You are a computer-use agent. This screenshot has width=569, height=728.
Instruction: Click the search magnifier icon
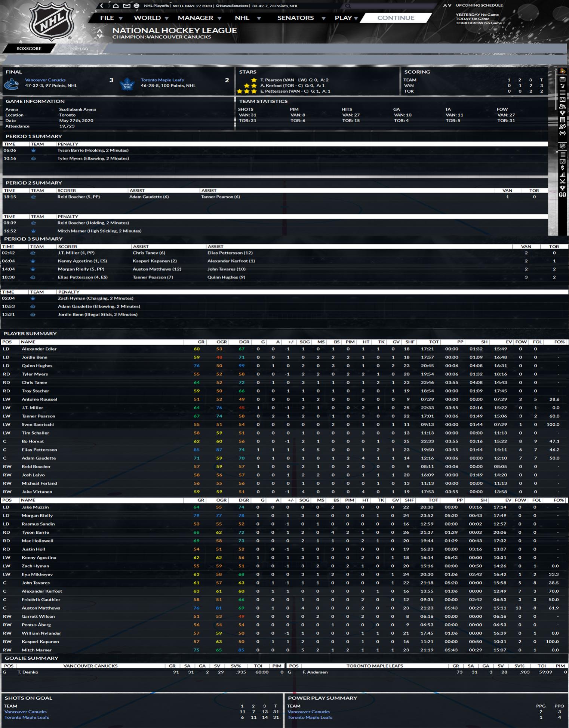(348, 6)
